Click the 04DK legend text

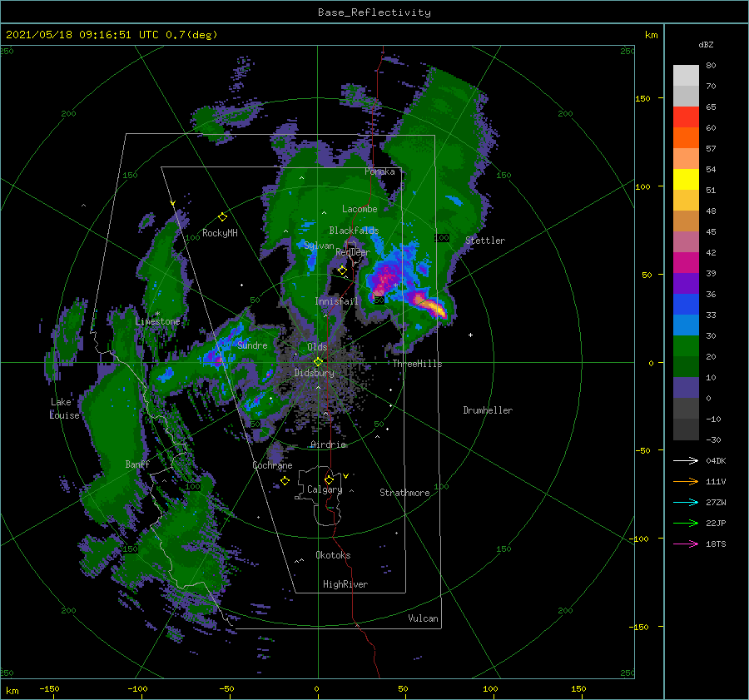click(x=716, y=460)
